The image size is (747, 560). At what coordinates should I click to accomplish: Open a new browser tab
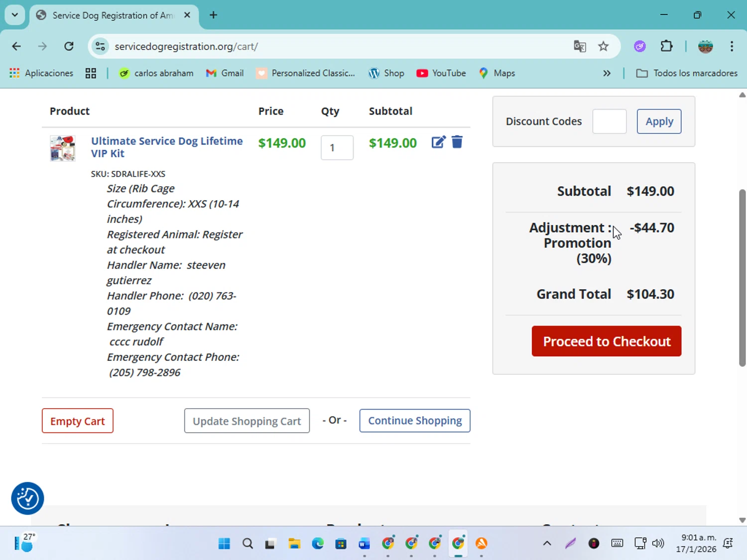213,15
